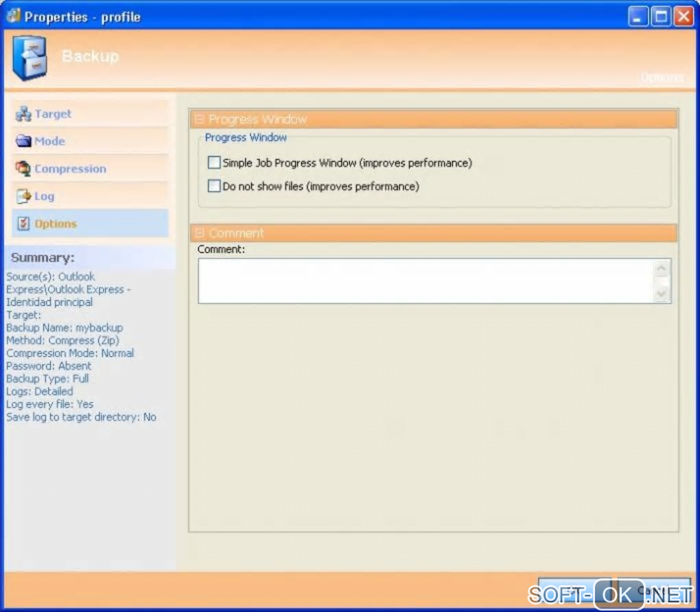Click the Backup header title

[x=90, y=56]
